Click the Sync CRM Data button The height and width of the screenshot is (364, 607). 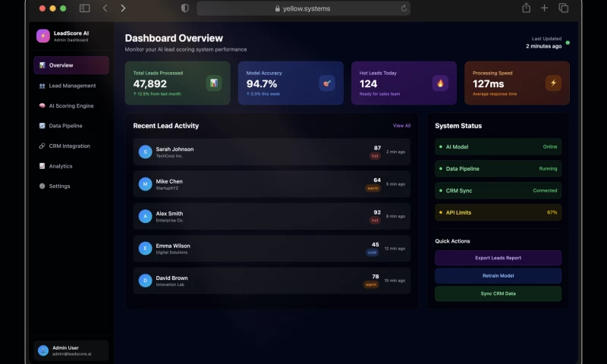[x=498, y=293]
